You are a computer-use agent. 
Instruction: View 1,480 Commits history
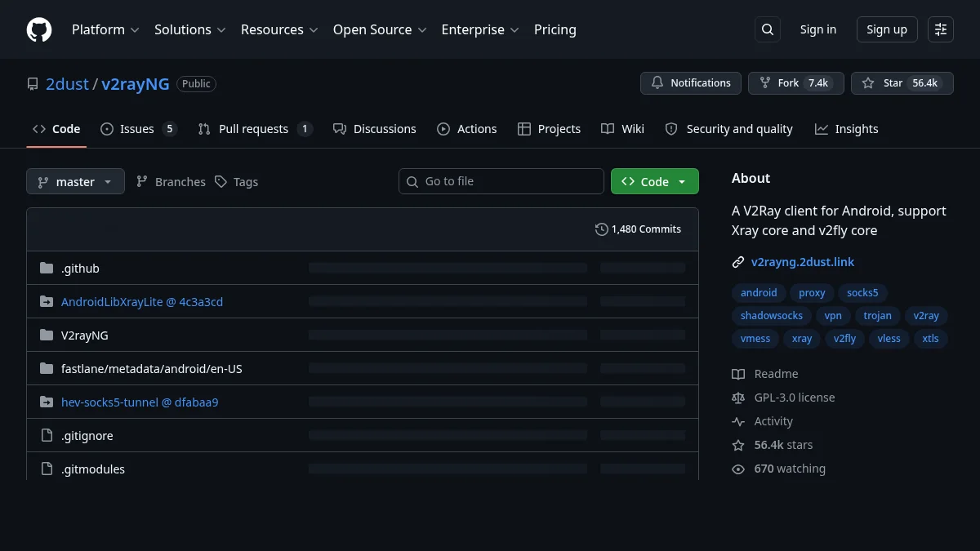[x=638, y=229]
